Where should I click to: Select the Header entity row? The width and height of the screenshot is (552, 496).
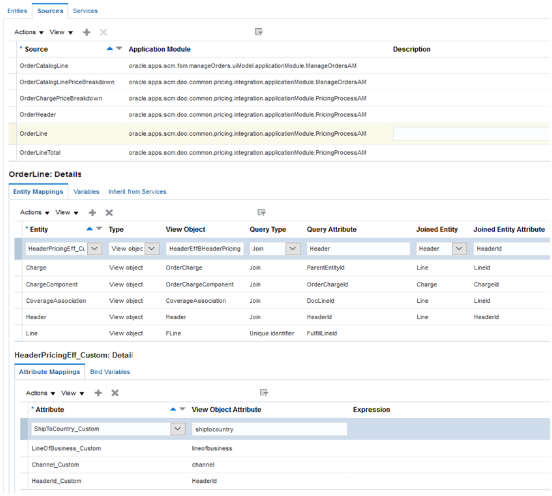click(282, 317)
